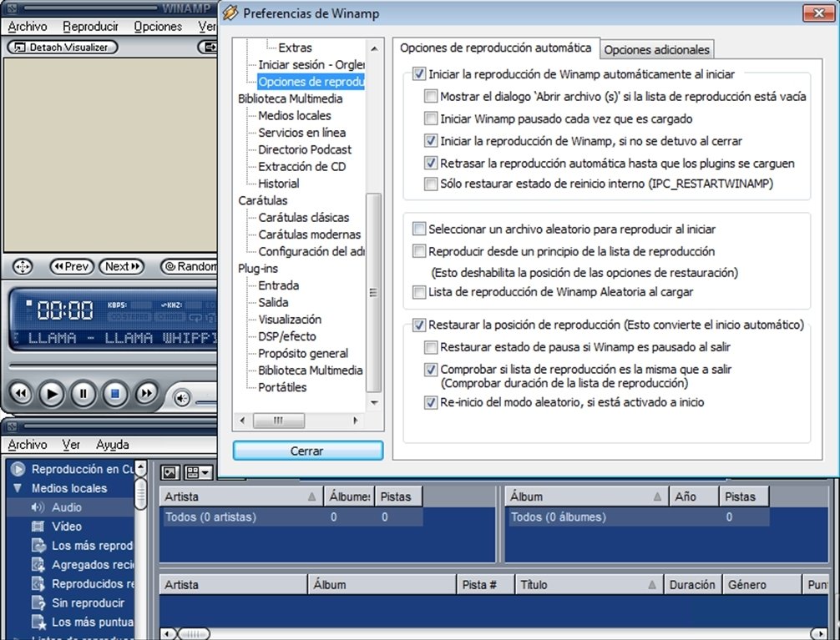Click the Winamp logo icon in Preferences title
The width and height of the screenshot is (840, 640).
(x=230, y=13)
